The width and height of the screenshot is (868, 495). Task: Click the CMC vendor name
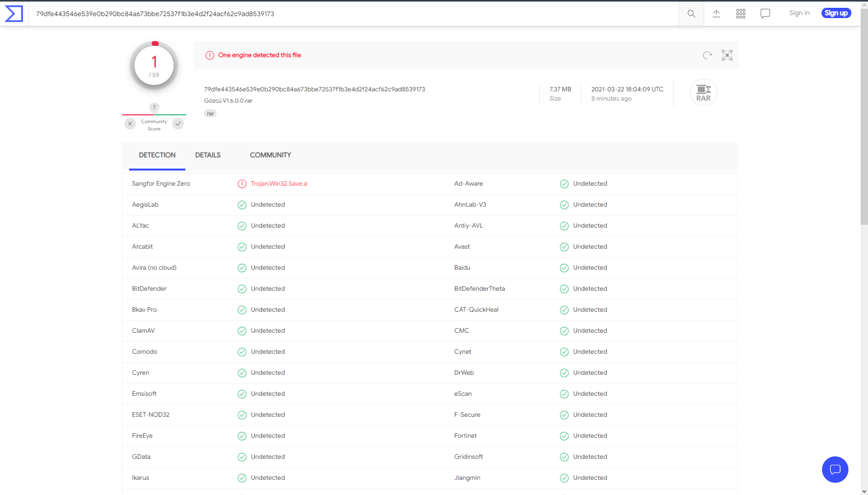[x=462, y=331]
